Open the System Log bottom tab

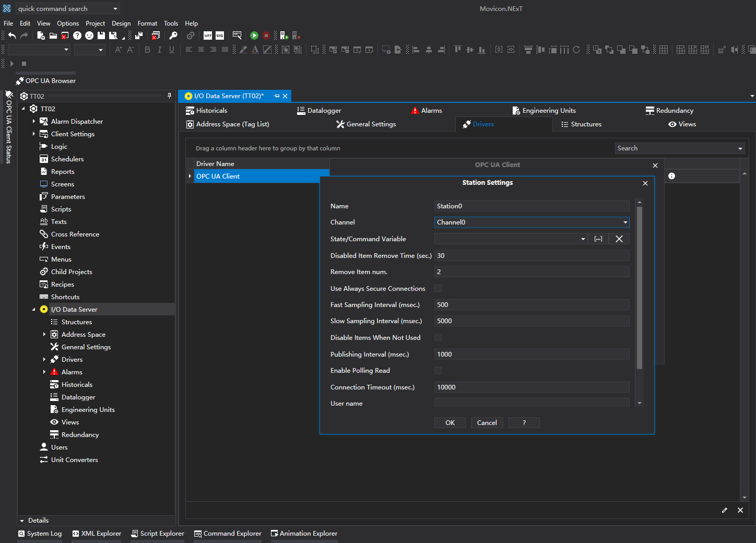40,533
